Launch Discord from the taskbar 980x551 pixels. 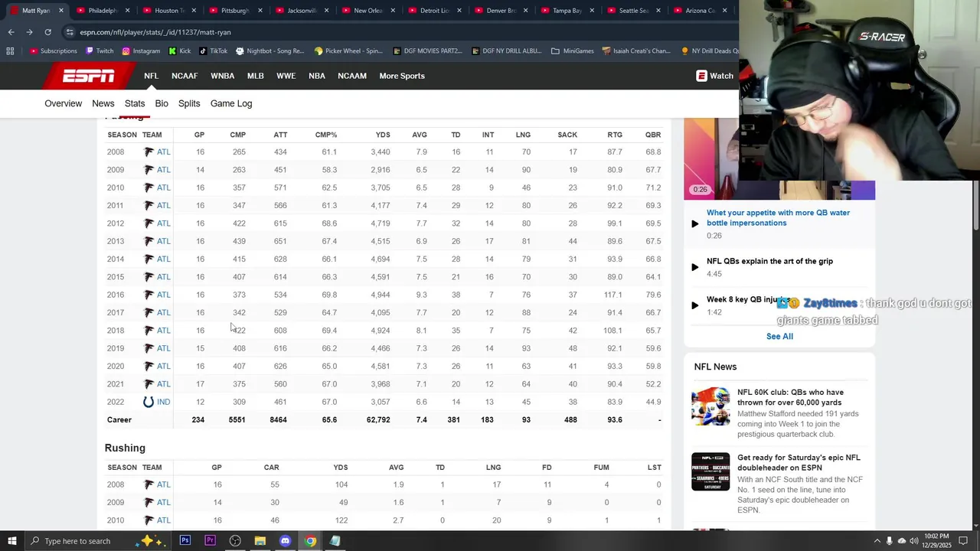click(285, 541)
